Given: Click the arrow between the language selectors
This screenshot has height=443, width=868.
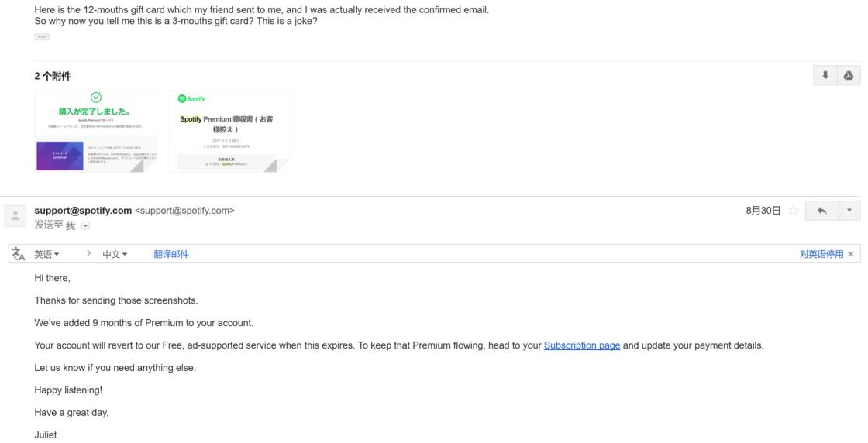Looking at the screenshot, I should [x=88, y=254].
